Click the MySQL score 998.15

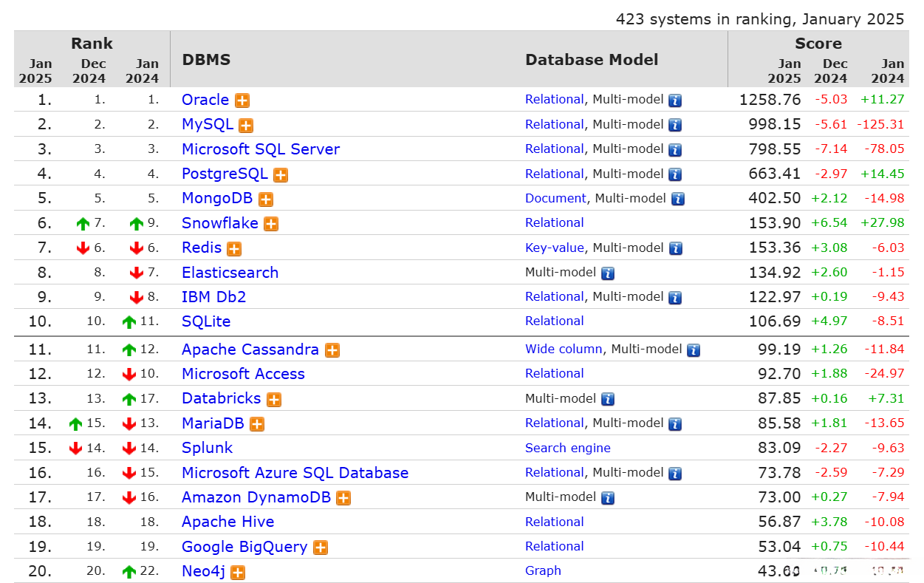(x=776, y=124)
